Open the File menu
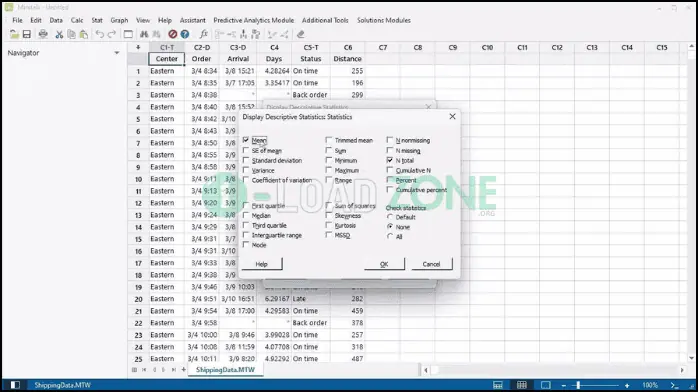698x392 pixels. (x=17, y=20)
